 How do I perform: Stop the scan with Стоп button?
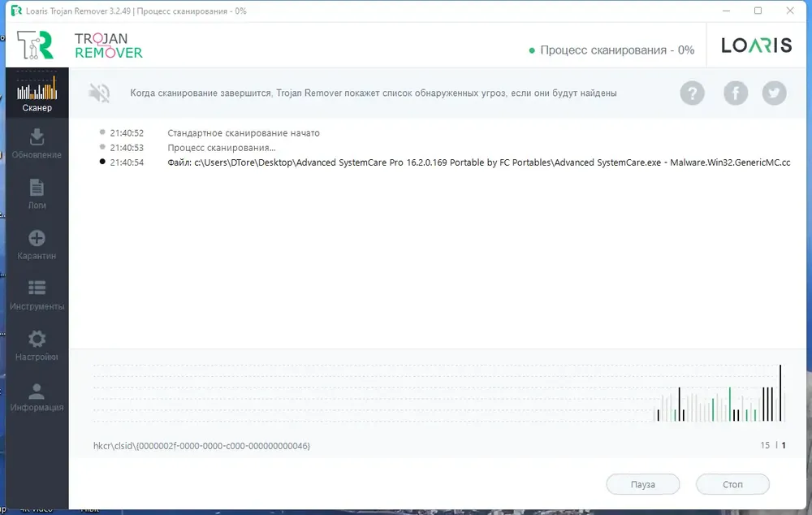(x=732, y=484)
